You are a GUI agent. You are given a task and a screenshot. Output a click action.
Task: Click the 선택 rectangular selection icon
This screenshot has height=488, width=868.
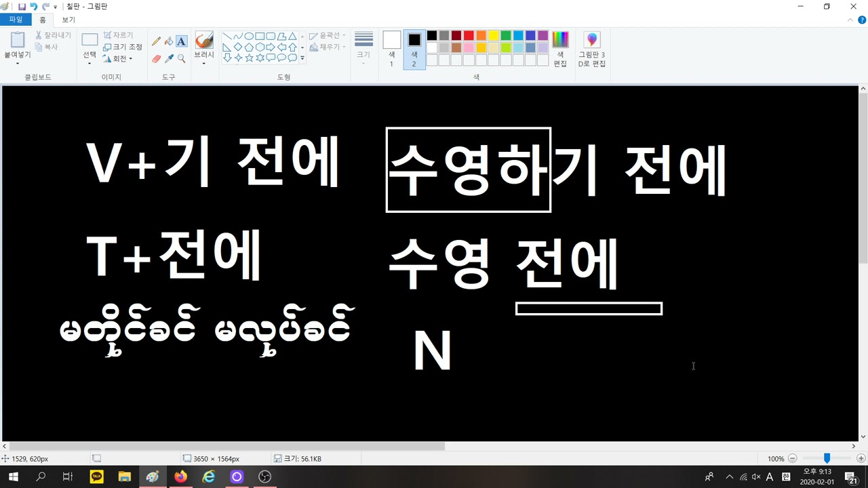click(x=90, y=40)
